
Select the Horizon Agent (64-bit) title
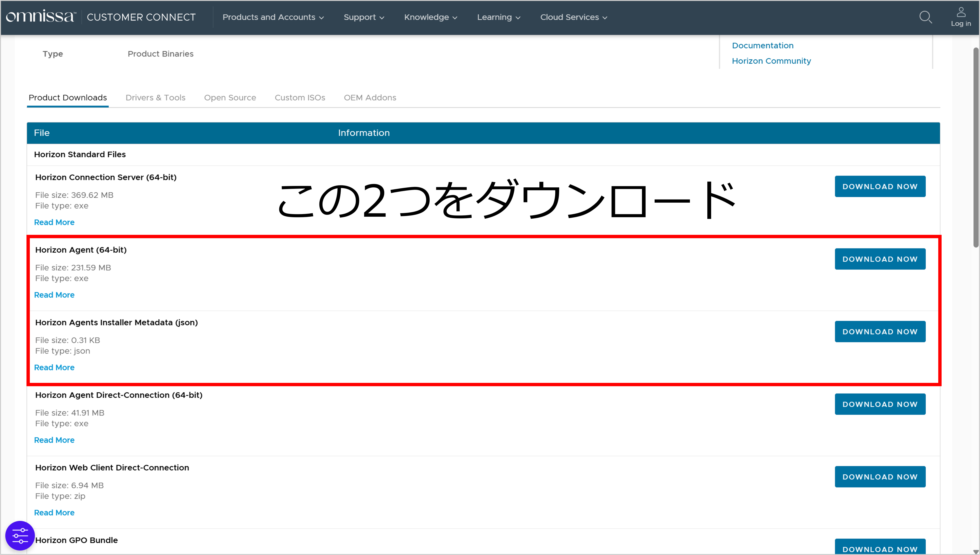(x=81, y=250)
